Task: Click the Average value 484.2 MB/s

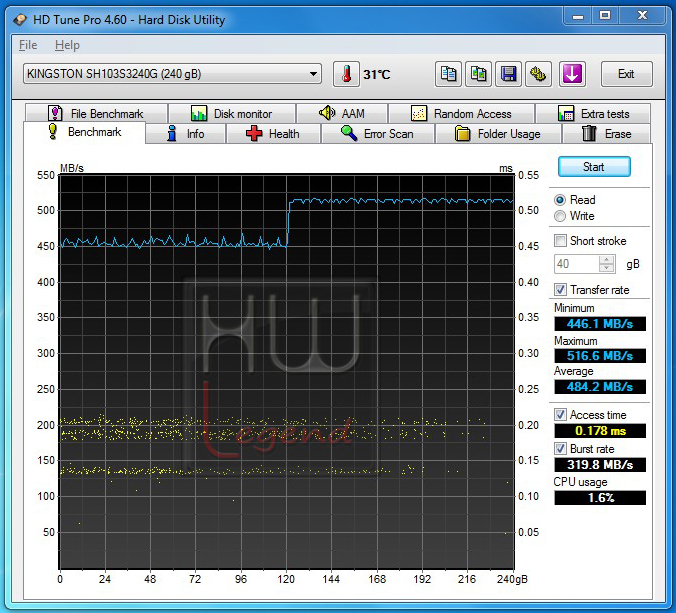Action: [x=600, y=387]
